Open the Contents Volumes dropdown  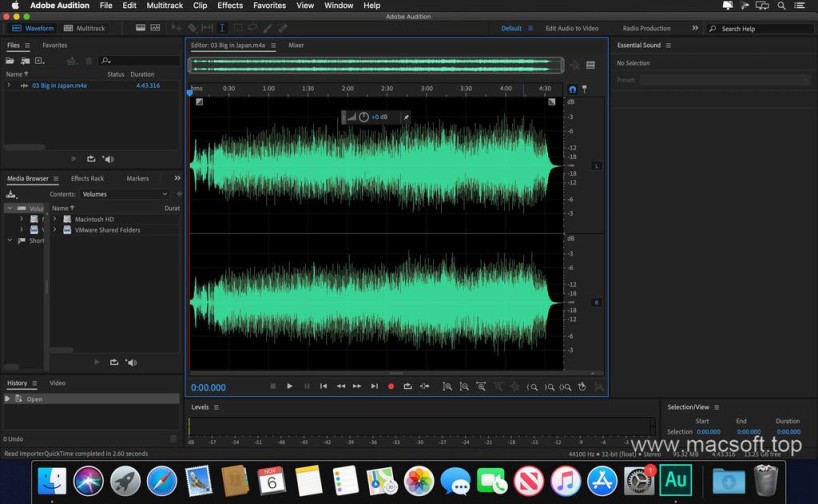123,194
